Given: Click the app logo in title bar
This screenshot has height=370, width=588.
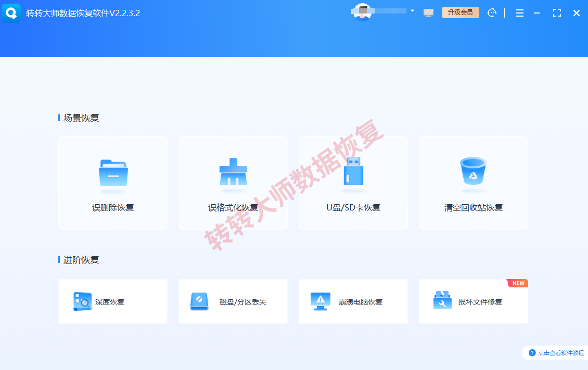Looking at the screenshot, I should click(11, 13).
